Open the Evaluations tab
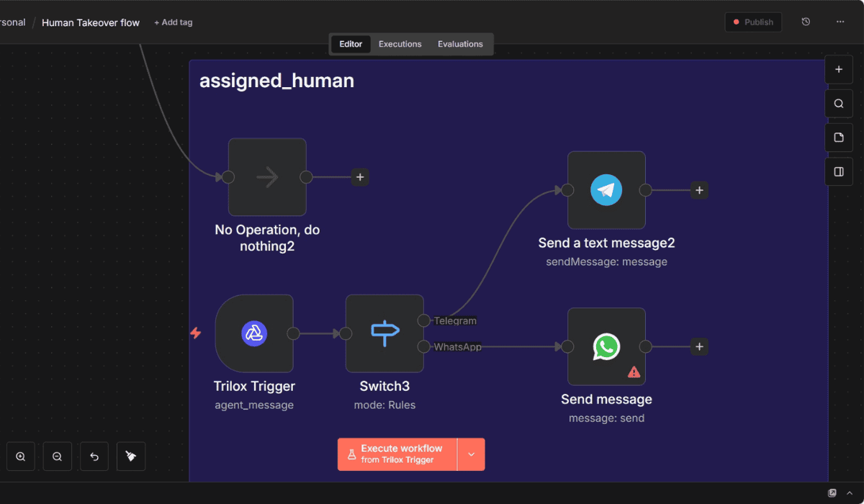Screen dimensions: 864x504 [x=460, y=44]
